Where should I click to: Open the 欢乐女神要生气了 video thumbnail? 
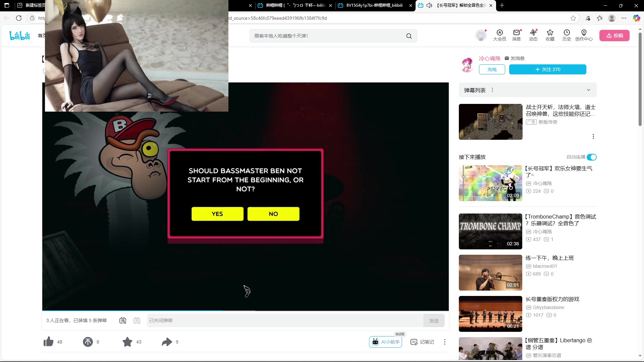(491, 183)
